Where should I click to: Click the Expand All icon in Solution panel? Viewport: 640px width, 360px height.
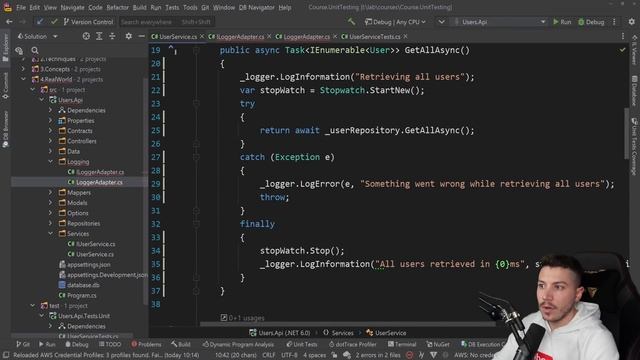point(99,36)
